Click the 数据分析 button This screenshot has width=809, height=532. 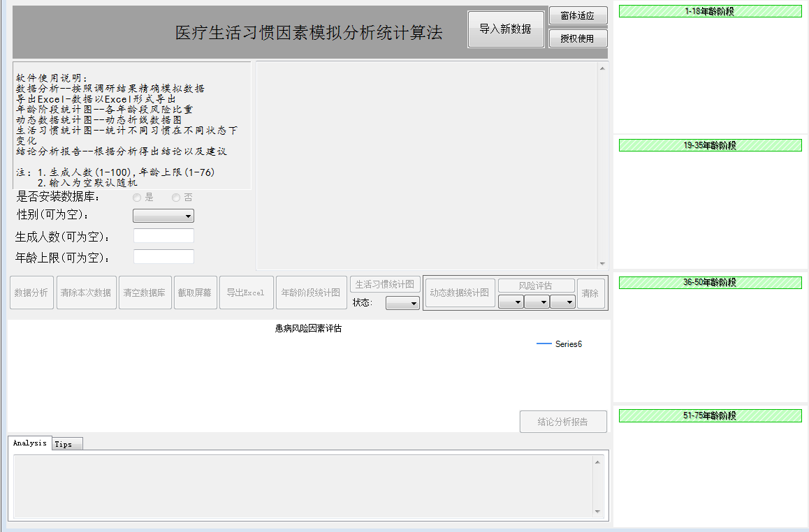click(x=31, y=293)
